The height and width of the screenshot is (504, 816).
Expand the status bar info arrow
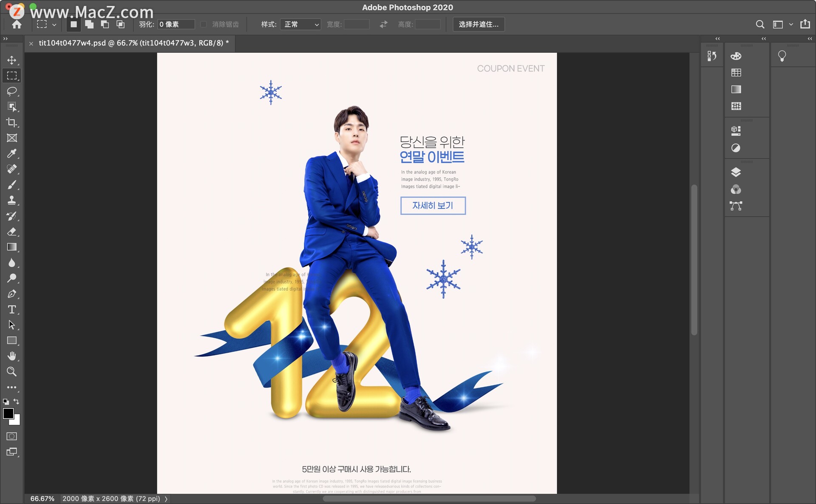[166, 499]
